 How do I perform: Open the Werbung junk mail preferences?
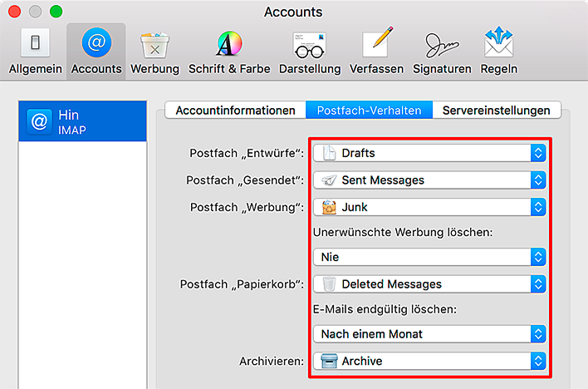154,52
